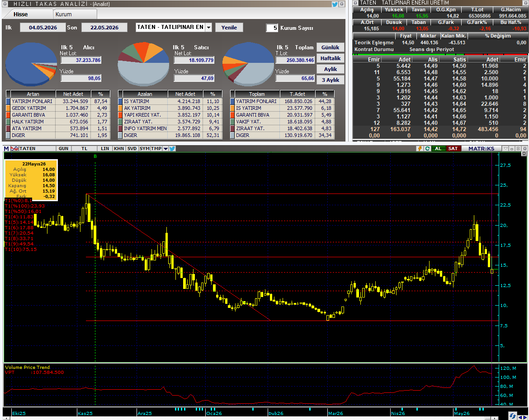This screenshot has height=420, width=529.
Task: Select the Haftalık period button
Action: pyautogui.click(x=331, y=58)
